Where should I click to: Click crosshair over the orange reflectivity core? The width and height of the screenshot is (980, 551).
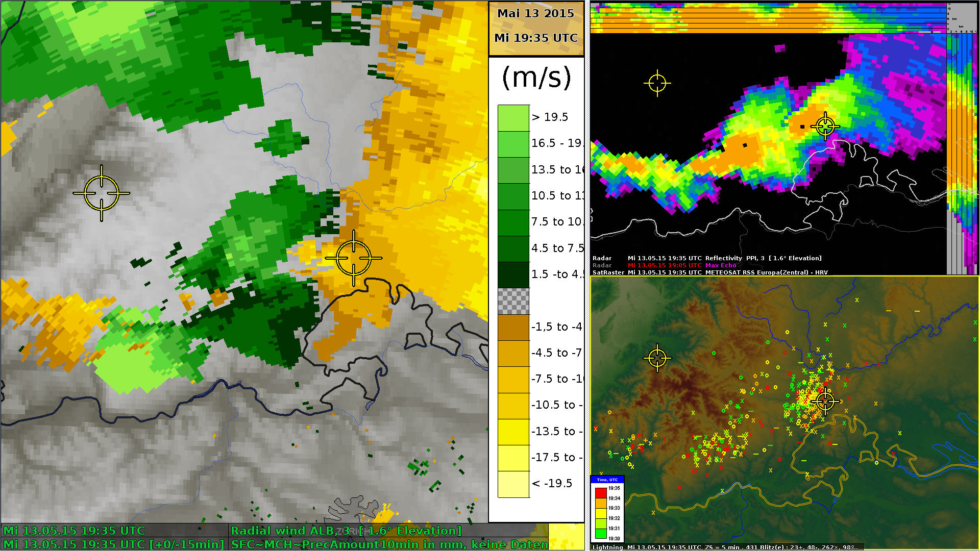click(x=825, y=126)
